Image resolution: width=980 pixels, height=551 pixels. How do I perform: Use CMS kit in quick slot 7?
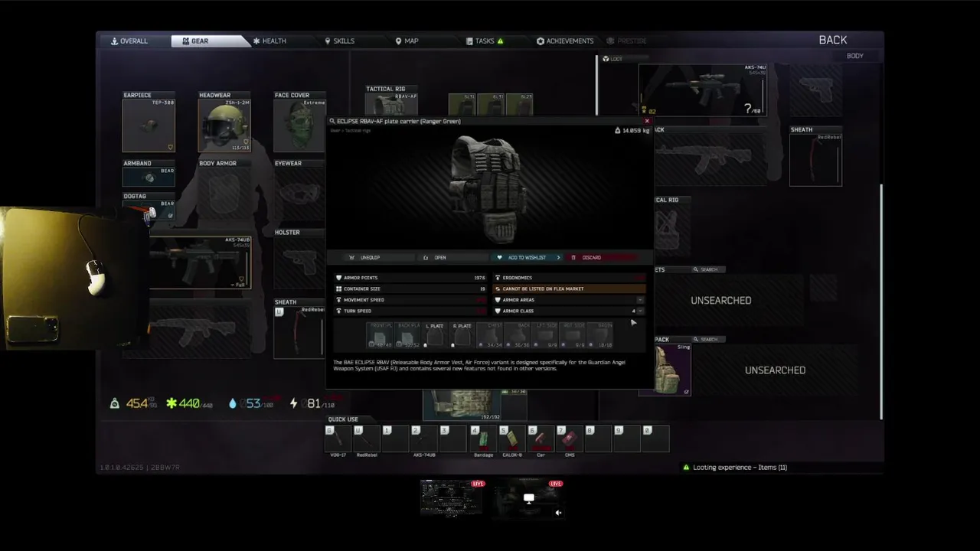pos(569,439)
